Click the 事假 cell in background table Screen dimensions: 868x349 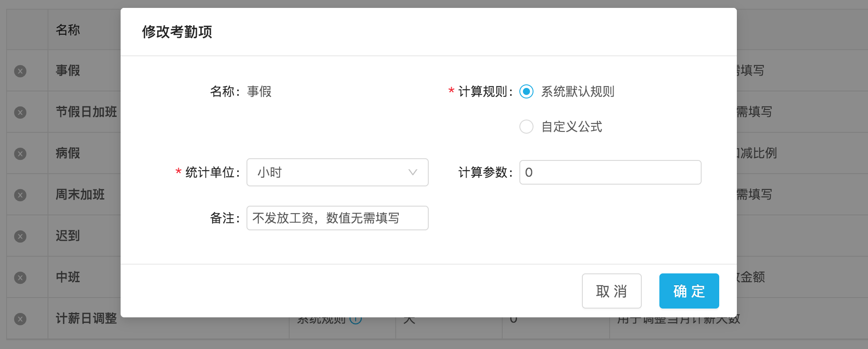[68, 70]
